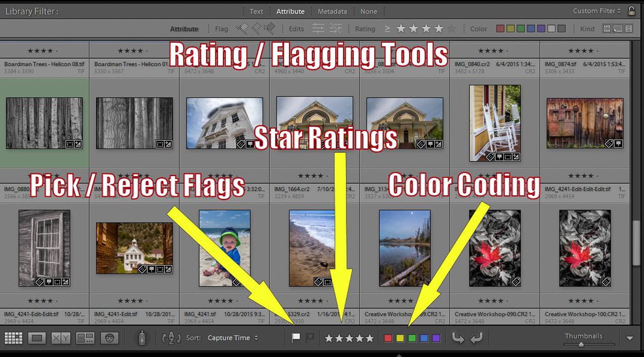644x357 pixels.
Task: Select the Loupe view icon
Action: coord(37,338)
